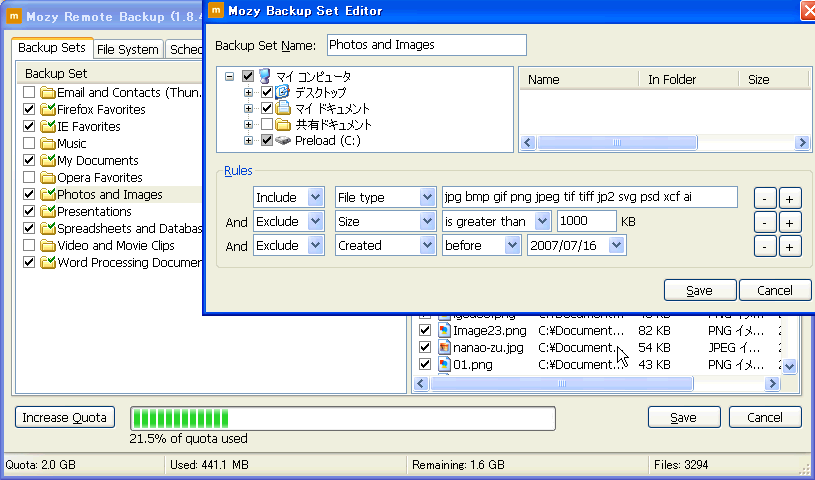Click the Backup Set Name input field
815x480 pixels.
[427, 45]
